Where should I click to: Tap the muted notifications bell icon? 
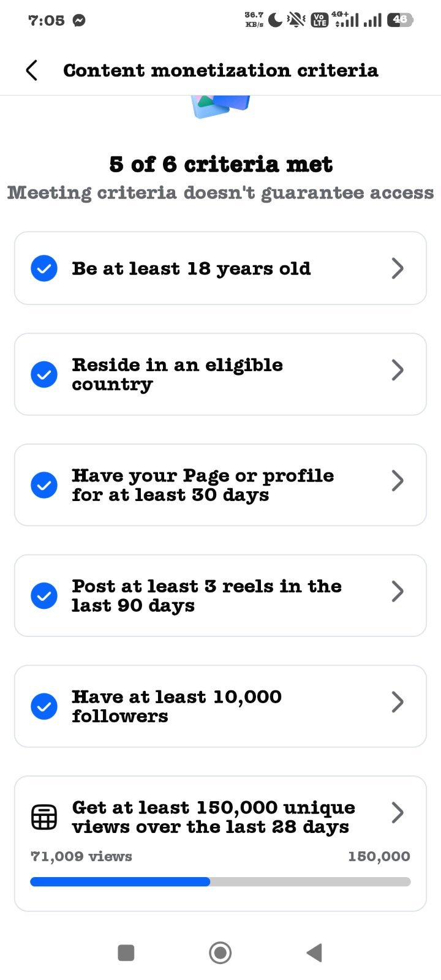pos(296,20)
